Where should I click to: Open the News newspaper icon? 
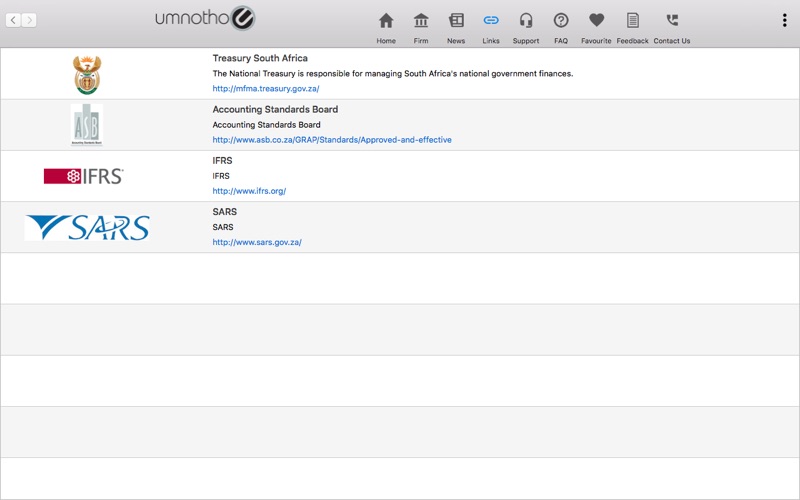[x=456, y=20]
